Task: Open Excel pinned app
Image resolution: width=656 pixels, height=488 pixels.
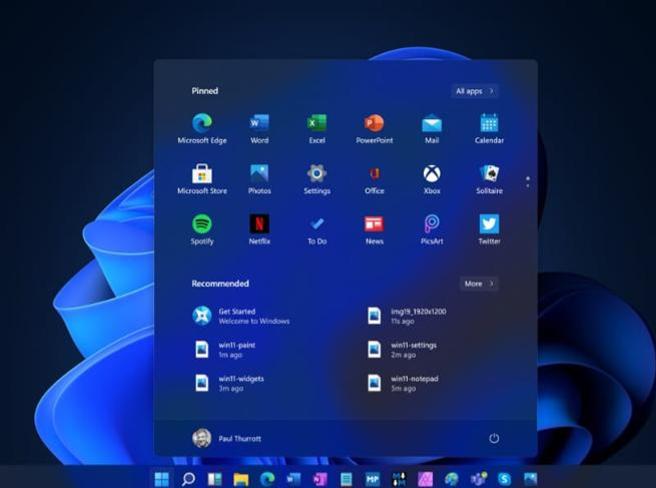Action: [317, 124]
